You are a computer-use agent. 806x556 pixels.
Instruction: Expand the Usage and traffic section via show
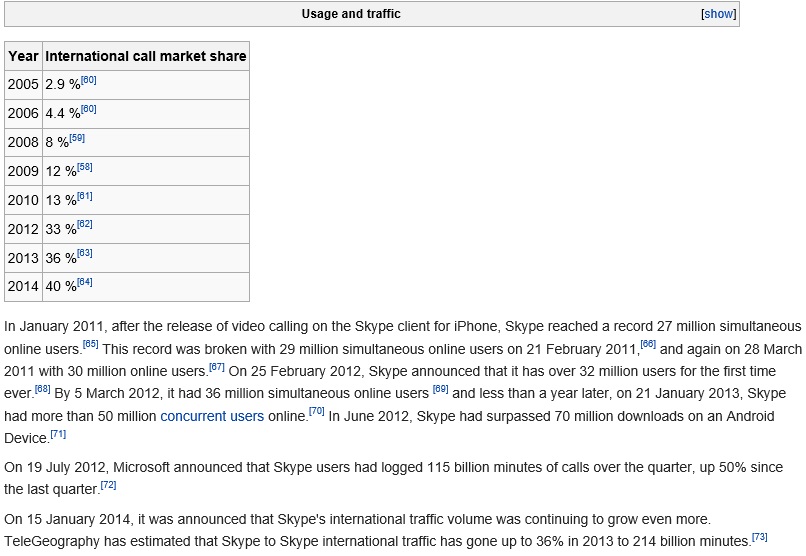click(719, 14)
